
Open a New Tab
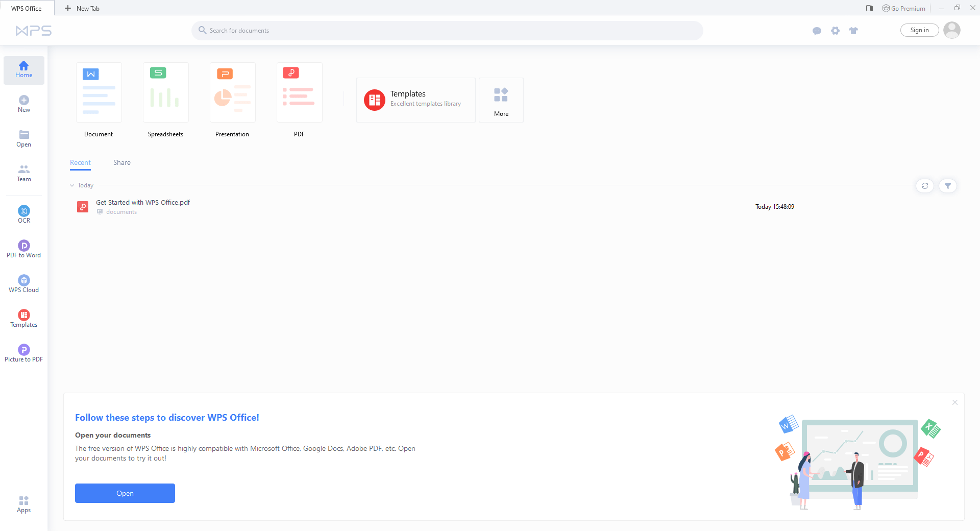point(82,8)
